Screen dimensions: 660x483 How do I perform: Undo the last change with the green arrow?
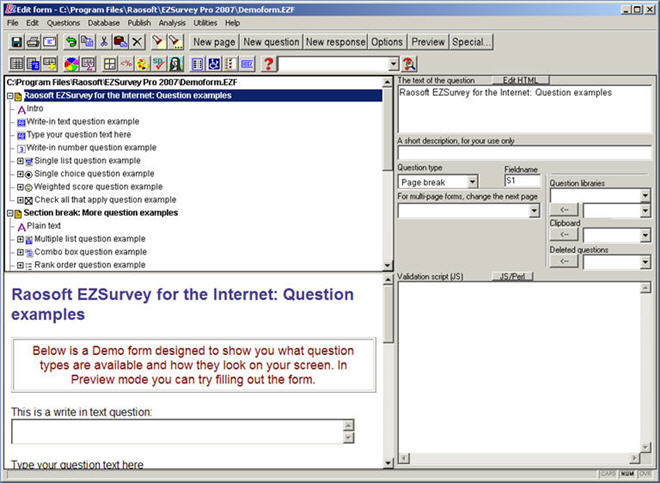[71, 42]
